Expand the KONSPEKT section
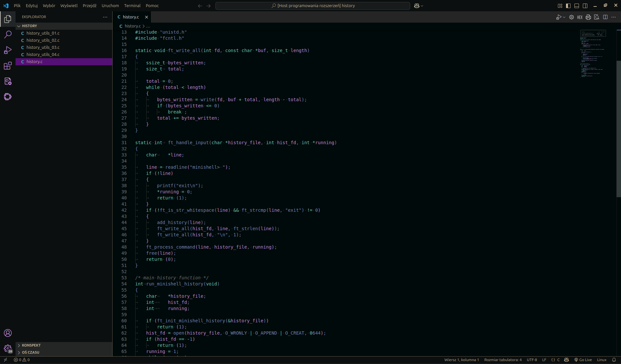This screenshot has width=621, height=364. click(x=31, y=345)
